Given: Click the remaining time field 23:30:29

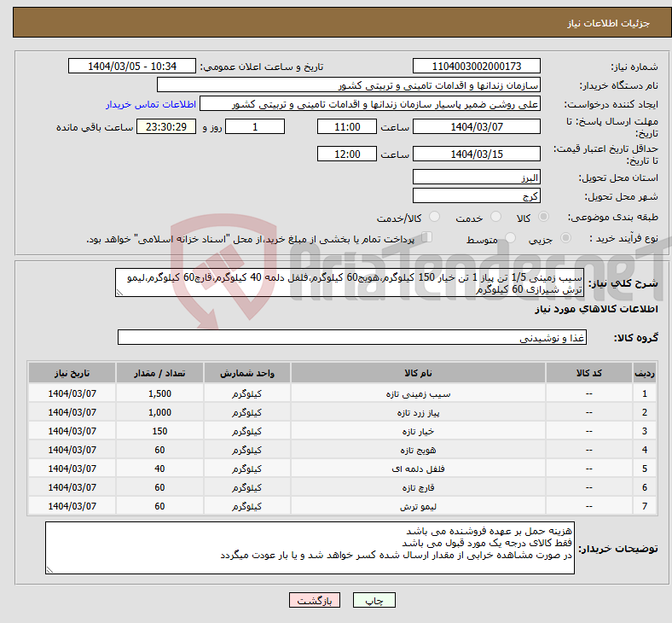Looking at the screenshot, I should (166, 127).
